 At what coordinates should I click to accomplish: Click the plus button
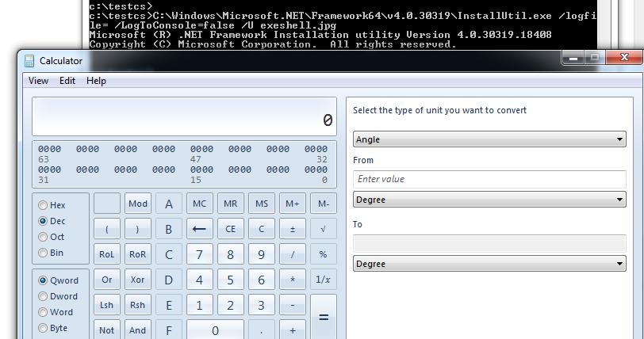[x=293, y=330]
